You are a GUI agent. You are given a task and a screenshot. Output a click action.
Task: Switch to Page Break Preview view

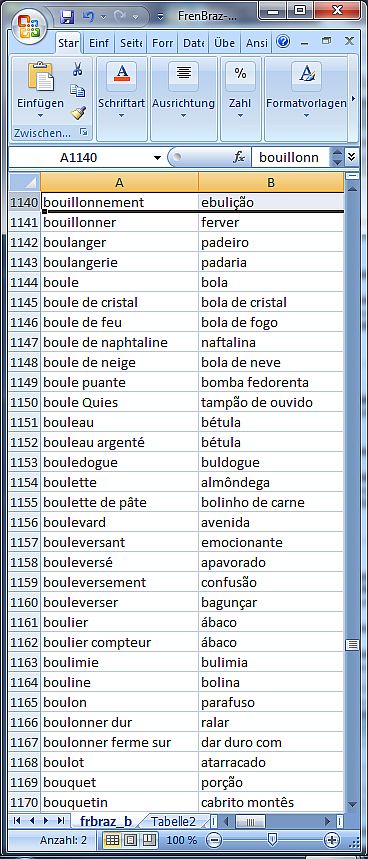click(x=150, y=840)
